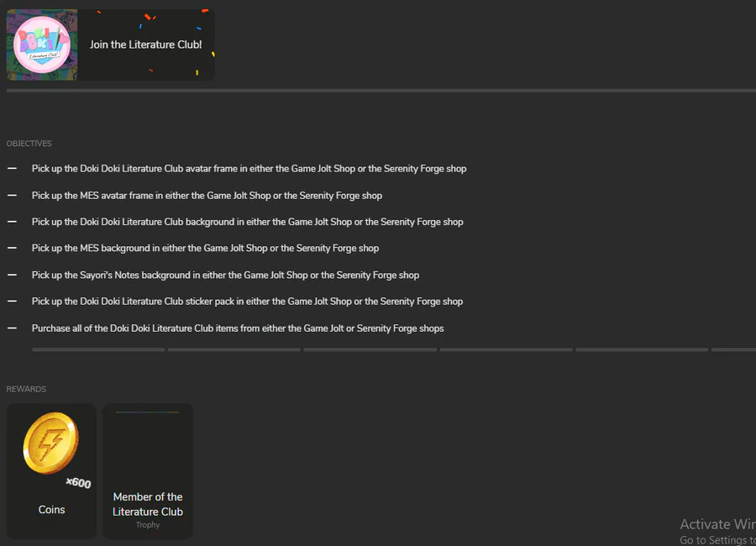The width and height of the screenshot is (756, 546).
Task: Select objective: Pick up the MES background
Action: click(206, 248)
